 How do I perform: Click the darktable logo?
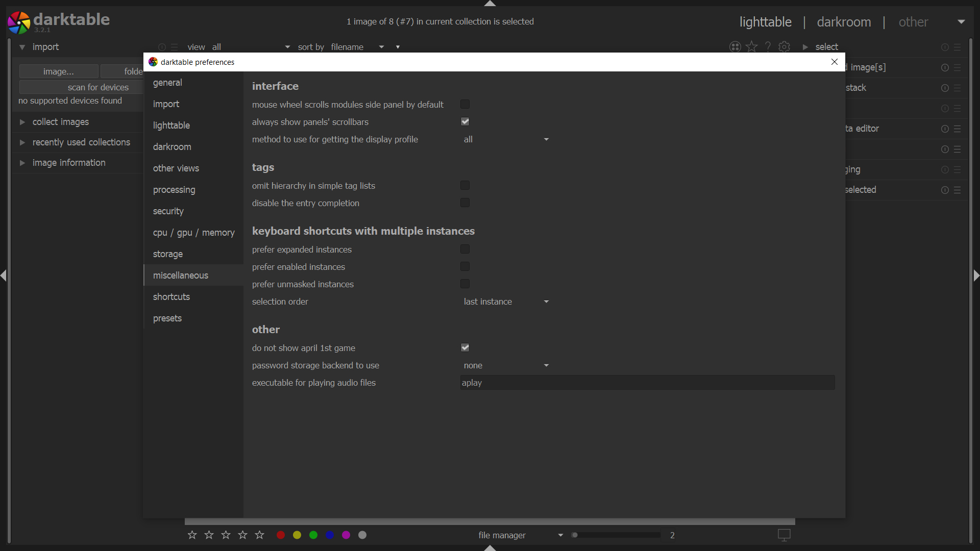(19, 22)
